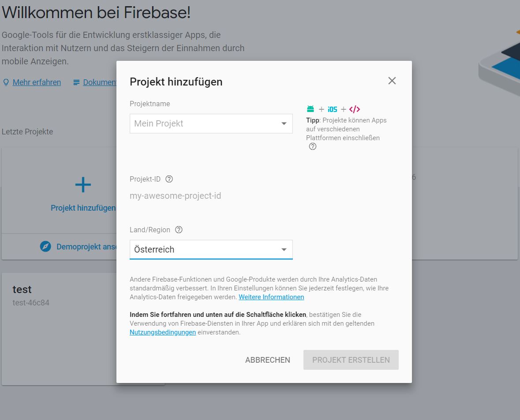Viewport: 520px width, 420px height.
Task: Expand the Österreich country dropdown arrow
Action: click(284, 249)
